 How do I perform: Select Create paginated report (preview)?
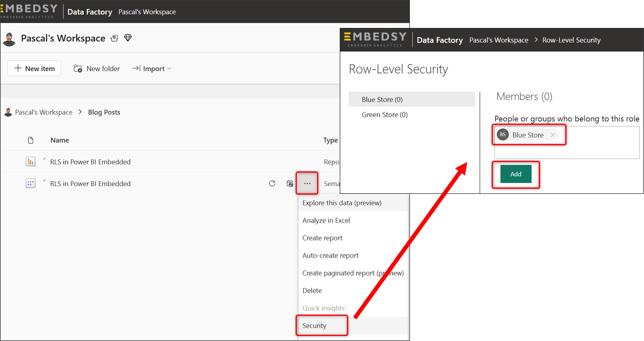pyautogui.click(x=353, y=273)
